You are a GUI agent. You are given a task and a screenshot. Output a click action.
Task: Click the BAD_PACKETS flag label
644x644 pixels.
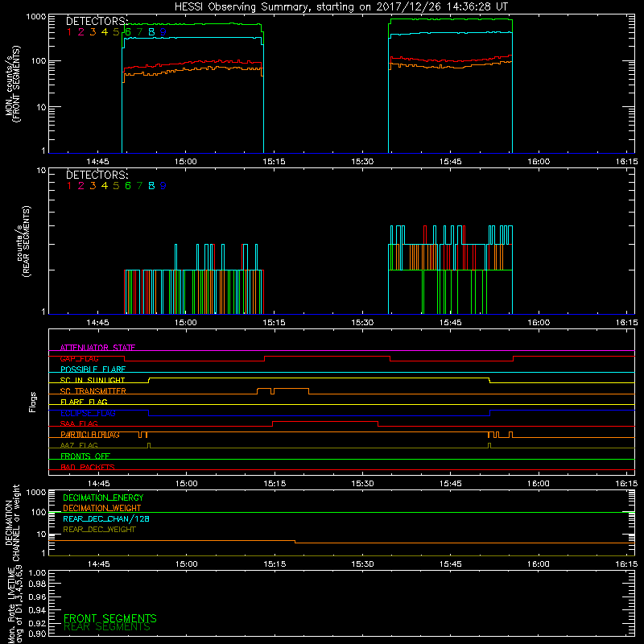point(88,467)
